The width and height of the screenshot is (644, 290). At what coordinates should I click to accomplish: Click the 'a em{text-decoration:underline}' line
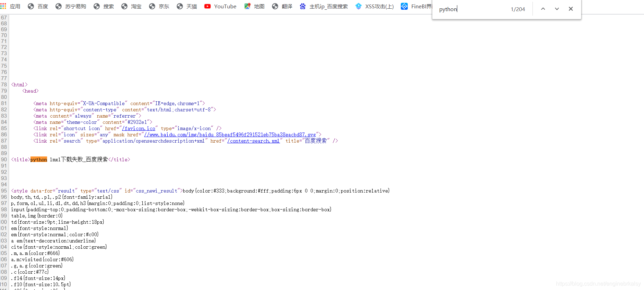pos(53,241)
